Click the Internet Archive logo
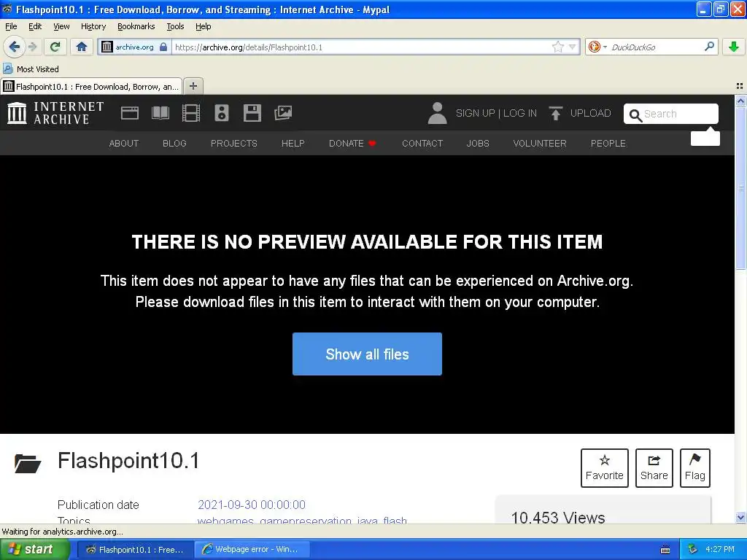 point(55,113)
